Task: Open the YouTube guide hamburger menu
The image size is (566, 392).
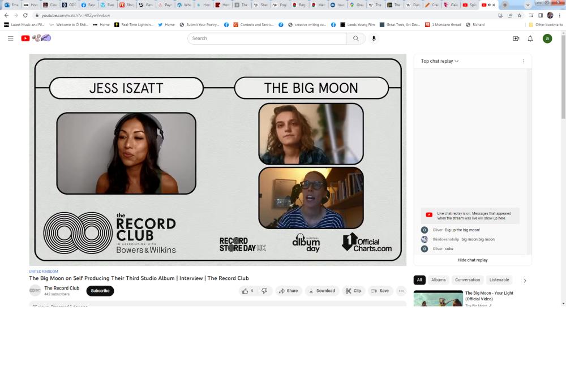Action: click(x=10, y=38)
